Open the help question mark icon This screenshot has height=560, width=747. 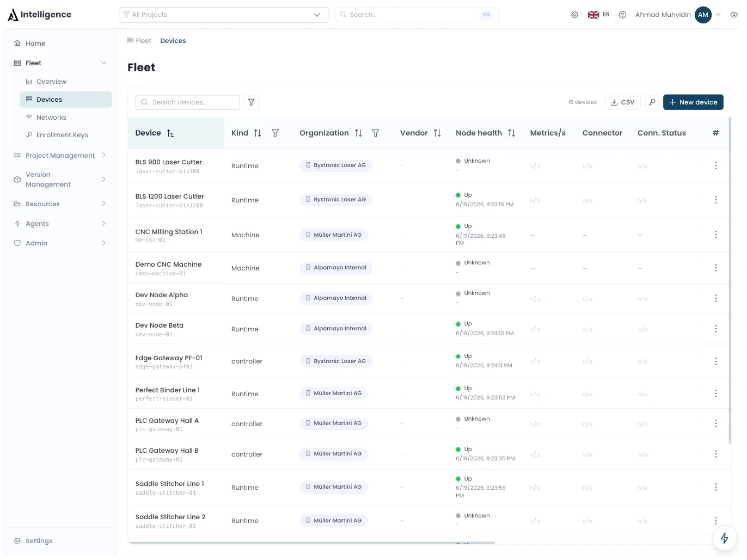click(622, 15)
